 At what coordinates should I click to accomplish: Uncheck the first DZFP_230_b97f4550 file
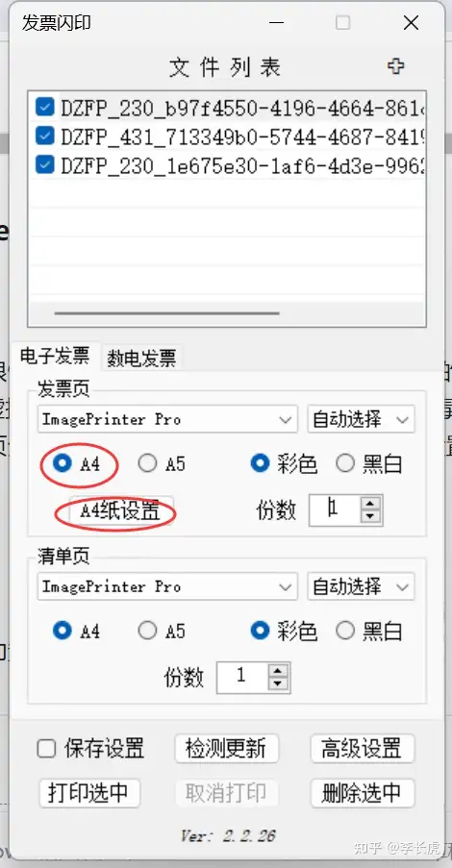pos(44,107)
